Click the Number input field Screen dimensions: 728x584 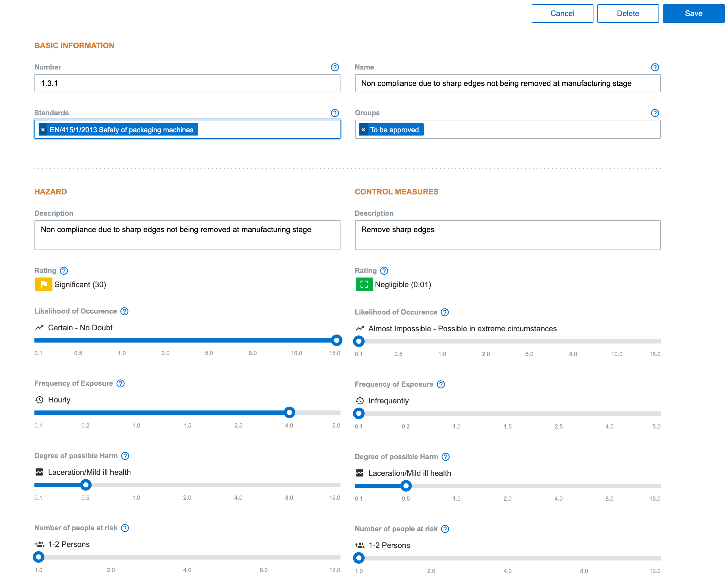pos(187,83)
